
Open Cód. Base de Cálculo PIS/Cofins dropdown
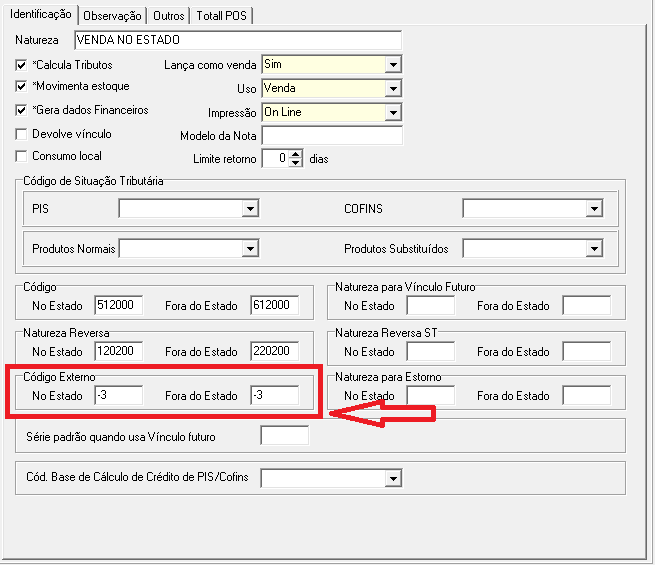[393, 478]
